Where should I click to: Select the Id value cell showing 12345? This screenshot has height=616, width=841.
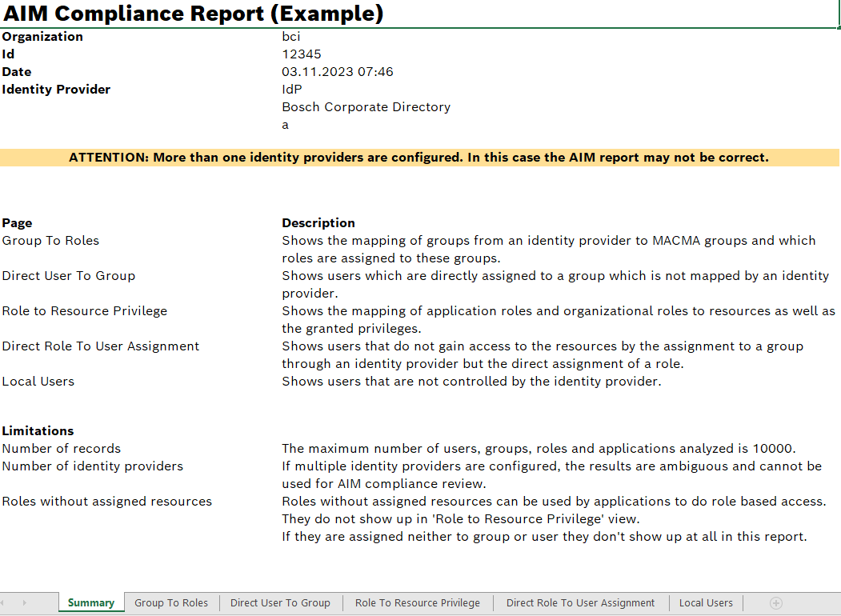(x=300, y=54)
